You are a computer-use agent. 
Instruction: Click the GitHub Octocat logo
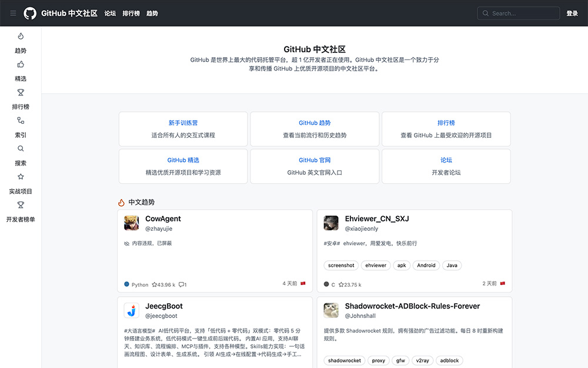30,13
